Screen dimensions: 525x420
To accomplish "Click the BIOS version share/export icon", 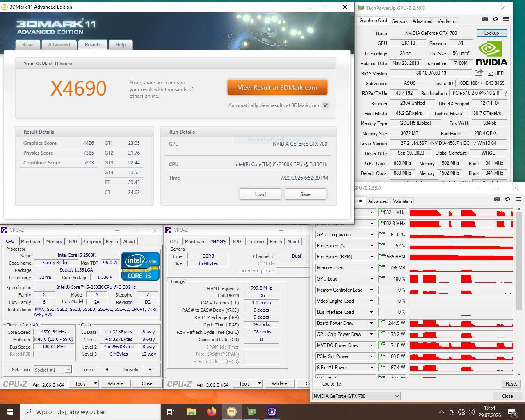I will pyautogui.click(x=479, y=73).
